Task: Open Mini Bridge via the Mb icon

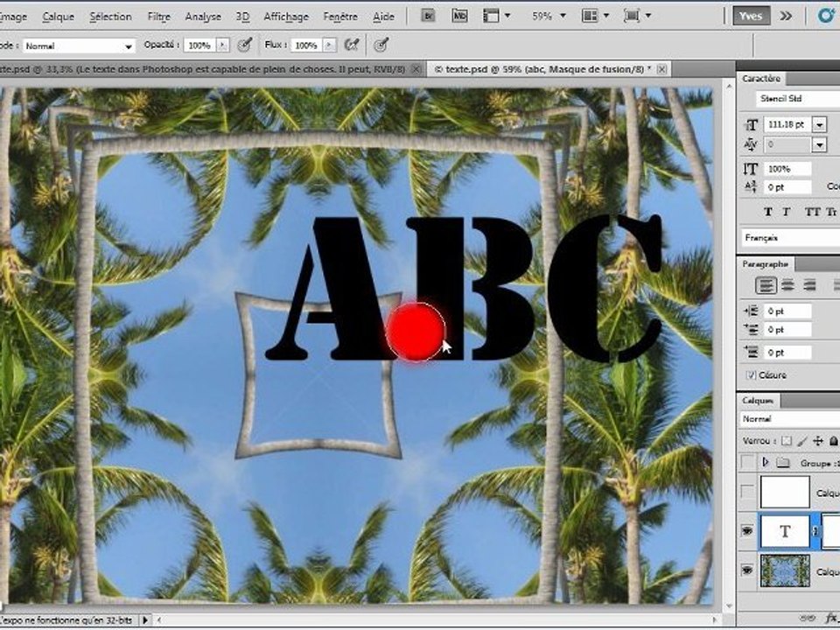Action: coord(459,16)
